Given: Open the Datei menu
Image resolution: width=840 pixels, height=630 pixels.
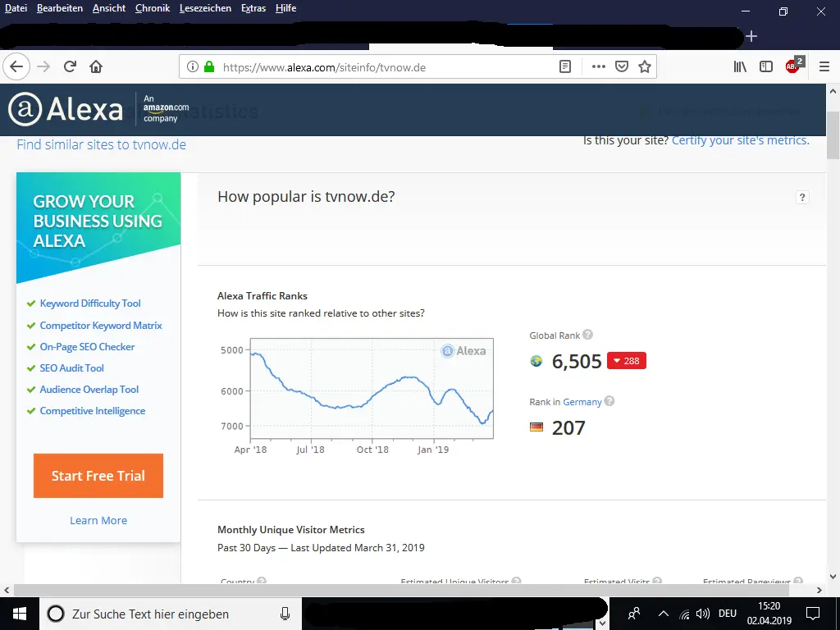Looking at the screenshot, I should (16, 8).
